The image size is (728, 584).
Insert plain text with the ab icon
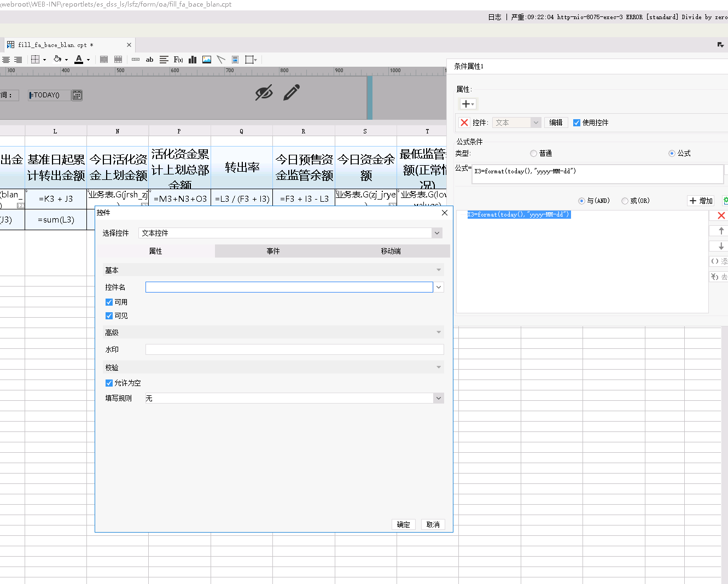tap(150, 60)
